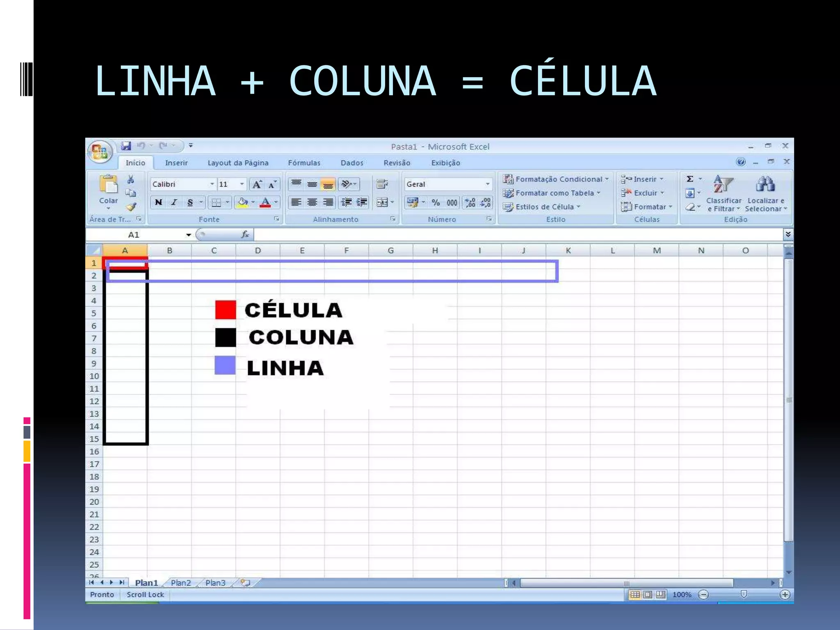Screen dimensions: 840x630
Task: Increase the cell indent
Action: pyautogui.click(x=362, y=202)
